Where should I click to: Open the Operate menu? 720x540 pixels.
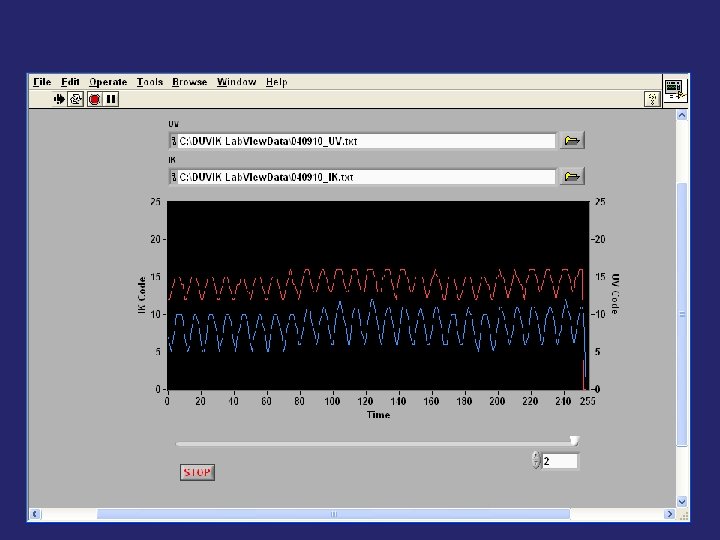point(108,82)
